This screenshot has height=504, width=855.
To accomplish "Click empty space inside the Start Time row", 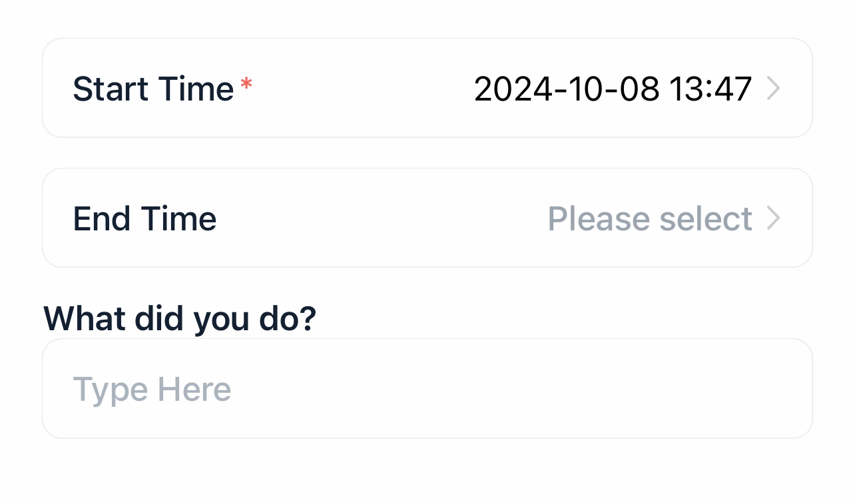I will pyautogui.click(x=360, y=89).
